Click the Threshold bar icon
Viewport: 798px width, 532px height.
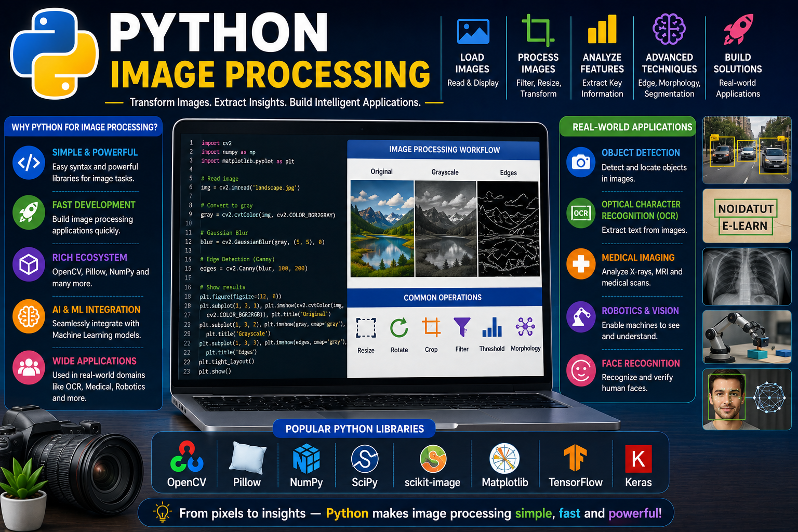click(492, 327)
